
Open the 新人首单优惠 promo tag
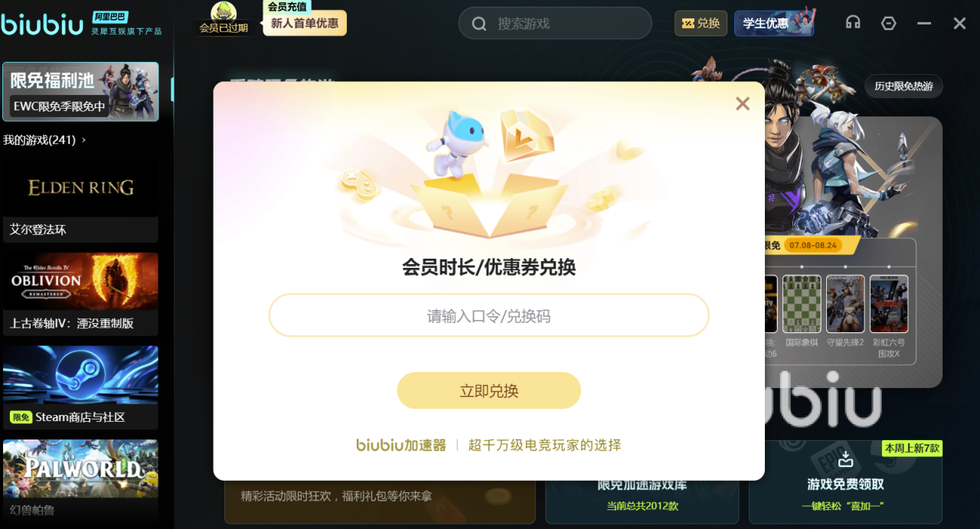[x=305, y=23]
